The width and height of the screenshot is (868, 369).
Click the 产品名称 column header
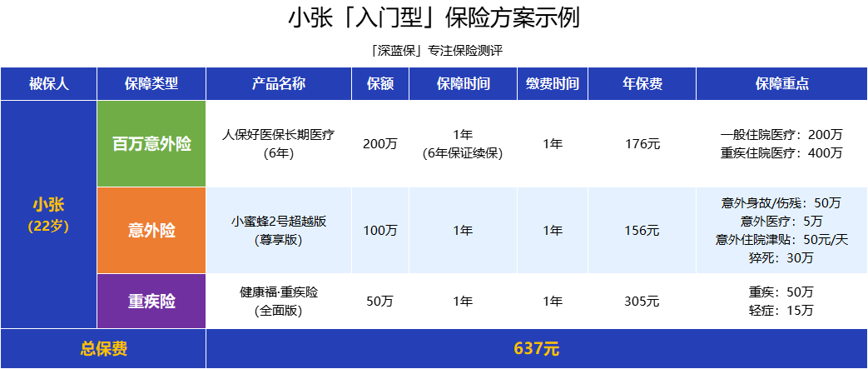(x=279, y=84)
